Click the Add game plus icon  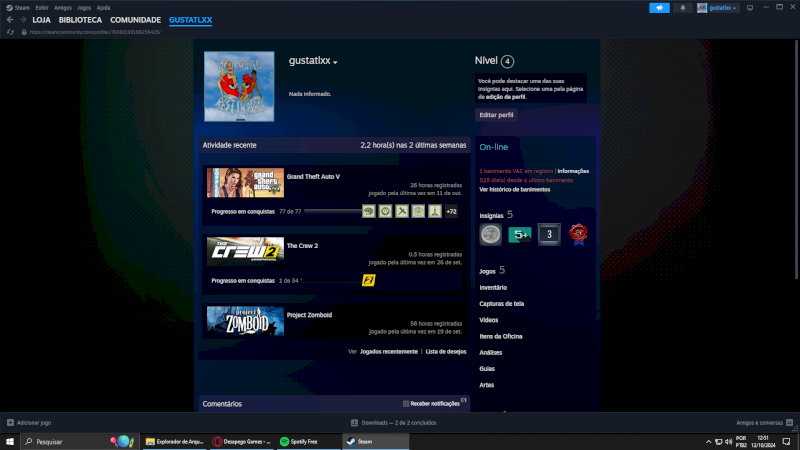pos(10,422)
